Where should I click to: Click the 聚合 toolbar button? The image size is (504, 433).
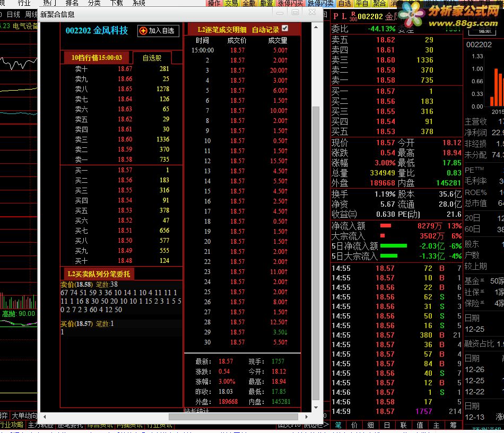click(379, 3)
